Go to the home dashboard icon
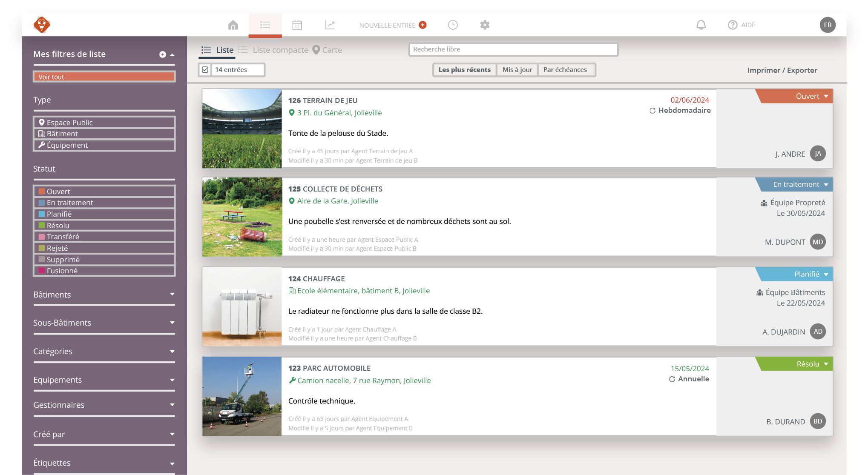The image size is (868, 475). (x=233, y=25)
